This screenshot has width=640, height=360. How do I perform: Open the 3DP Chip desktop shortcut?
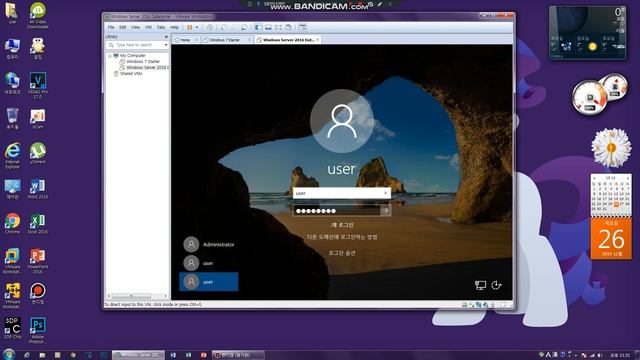point(12,328)
